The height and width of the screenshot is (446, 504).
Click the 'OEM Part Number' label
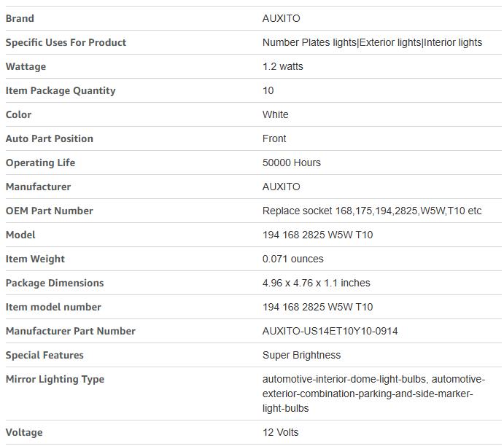[x=49, y=211]
